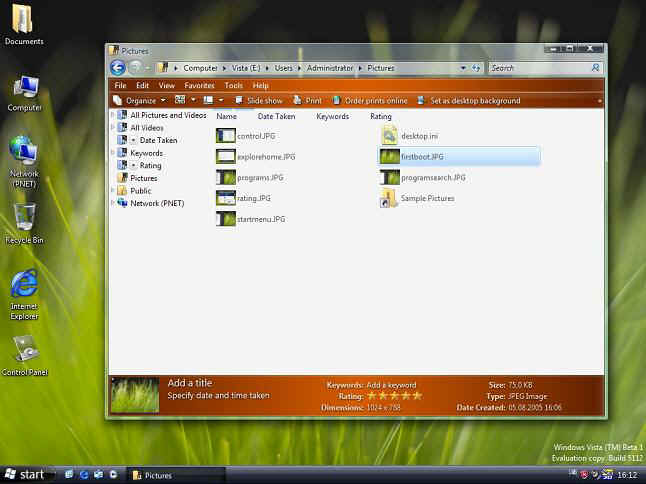Screen dimensions: 646x484
Task: Select the programsearch.JPG file
Action: (x=390, y=177)
